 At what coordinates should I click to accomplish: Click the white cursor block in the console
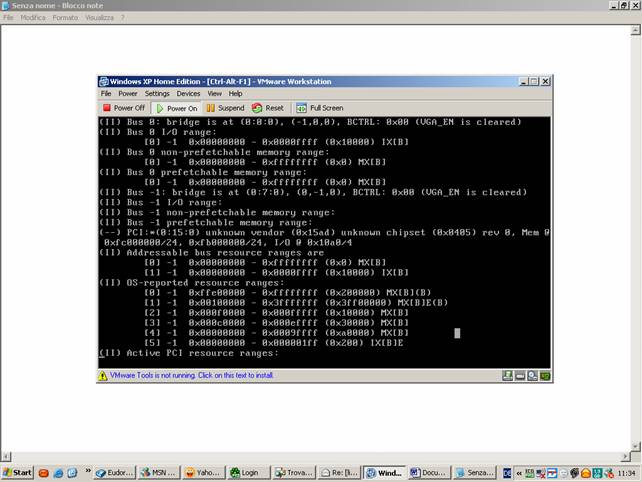(x=457, y=333)
